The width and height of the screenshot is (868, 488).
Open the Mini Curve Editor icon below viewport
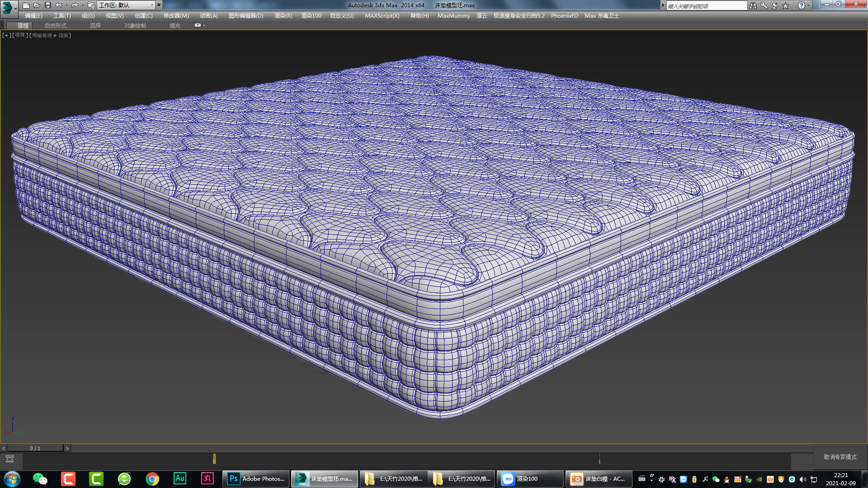(10, 458)
